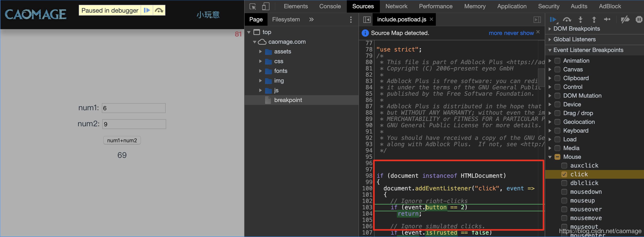
Task: Deactivate all breakpoints
Action: 625,19
